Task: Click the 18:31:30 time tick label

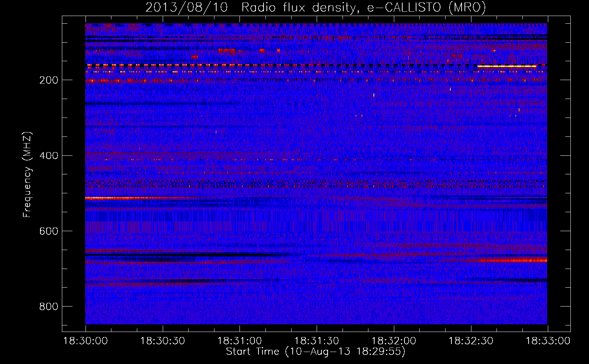Action: tap(317, 341)
